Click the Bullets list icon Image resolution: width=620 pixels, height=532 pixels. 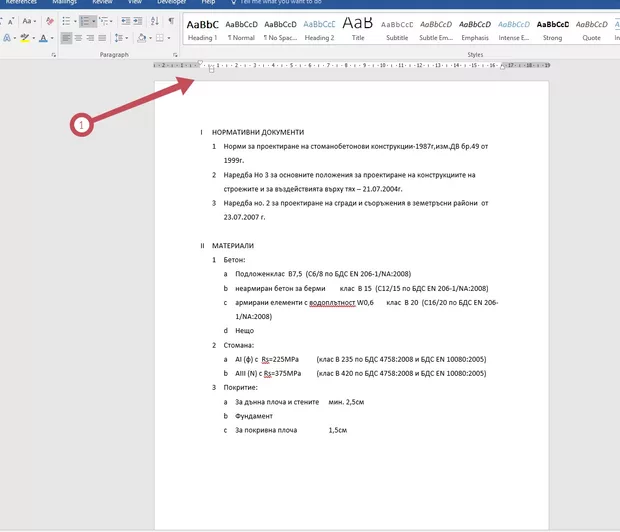pyautogui.click(x=66, y=20)
